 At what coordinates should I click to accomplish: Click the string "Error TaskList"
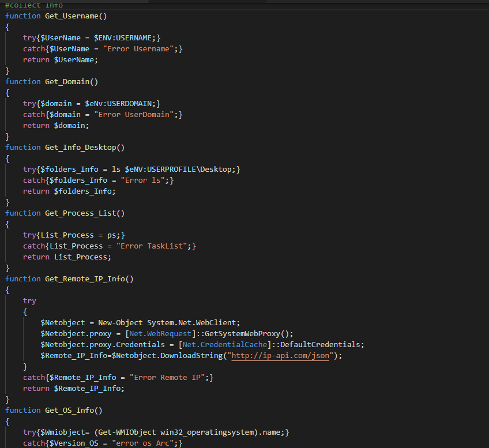[152, 246]
